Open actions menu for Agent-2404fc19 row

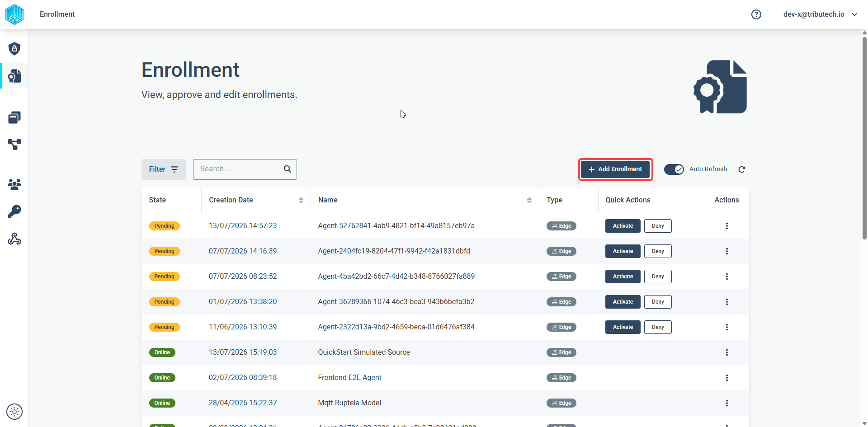click(x=727, y=251)
